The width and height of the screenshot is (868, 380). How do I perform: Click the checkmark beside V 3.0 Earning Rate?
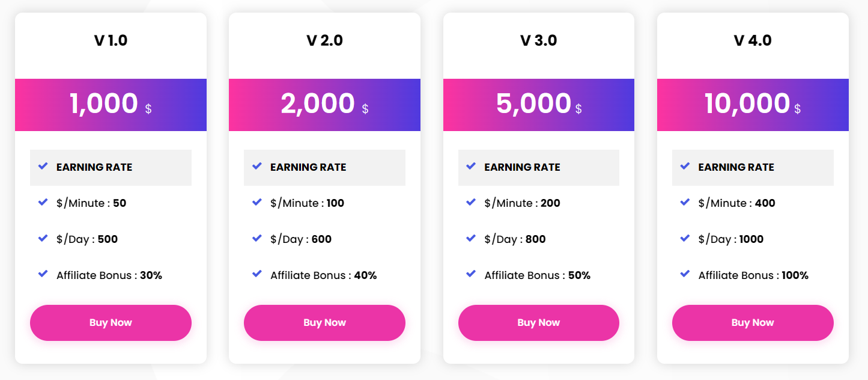tap(471, 166)
